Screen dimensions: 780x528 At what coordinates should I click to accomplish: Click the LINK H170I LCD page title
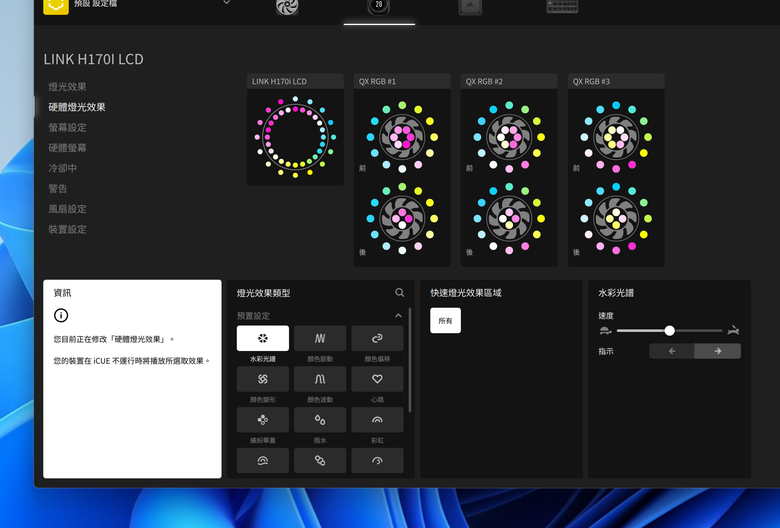click(94, 59)
